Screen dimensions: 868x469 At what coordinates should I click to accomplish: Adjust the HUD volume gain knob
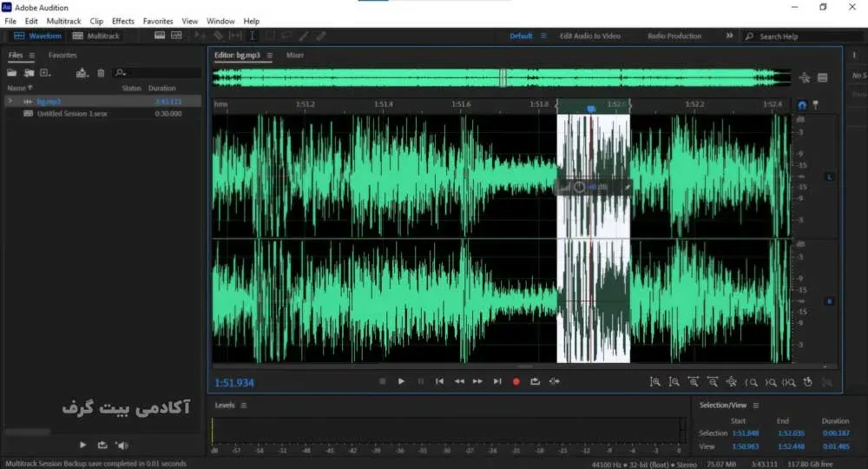(579, 187)
